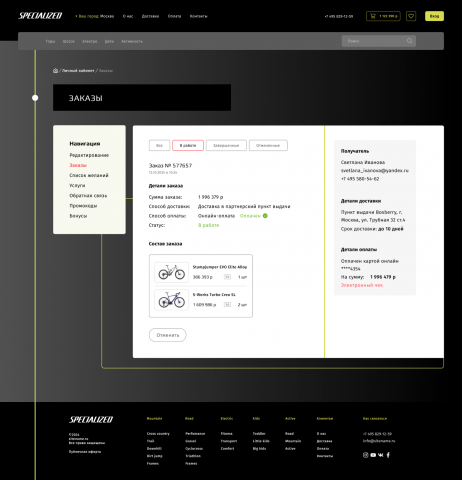Open 'О нас' in top menu
This screenshot has width=462, height=480.
pyautogui.click(x=128, y=16)
